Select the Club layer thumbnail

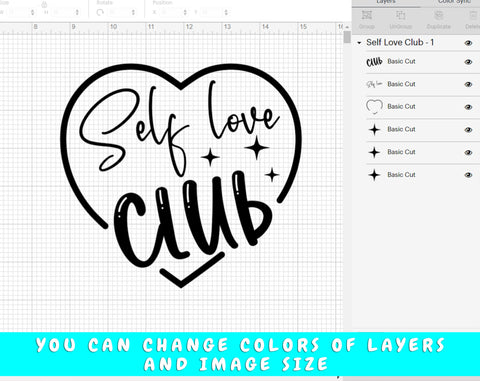click(x=374, y=62)
